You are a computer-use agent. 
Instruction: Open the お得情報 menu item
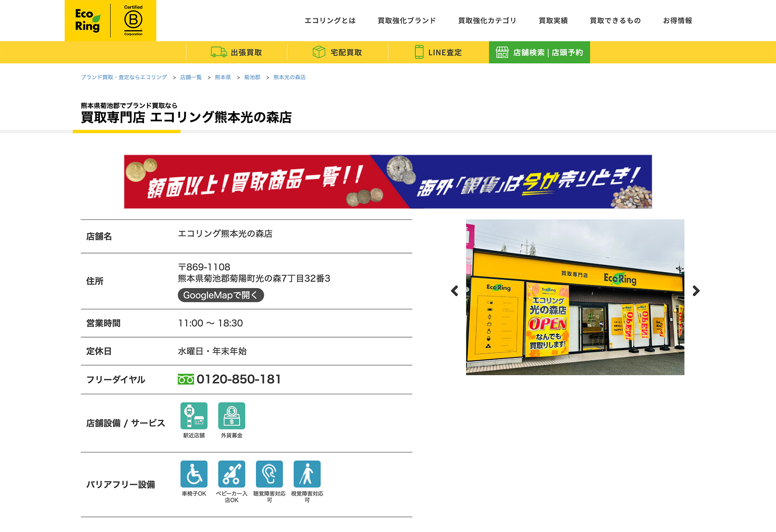(x=678, y=21)
